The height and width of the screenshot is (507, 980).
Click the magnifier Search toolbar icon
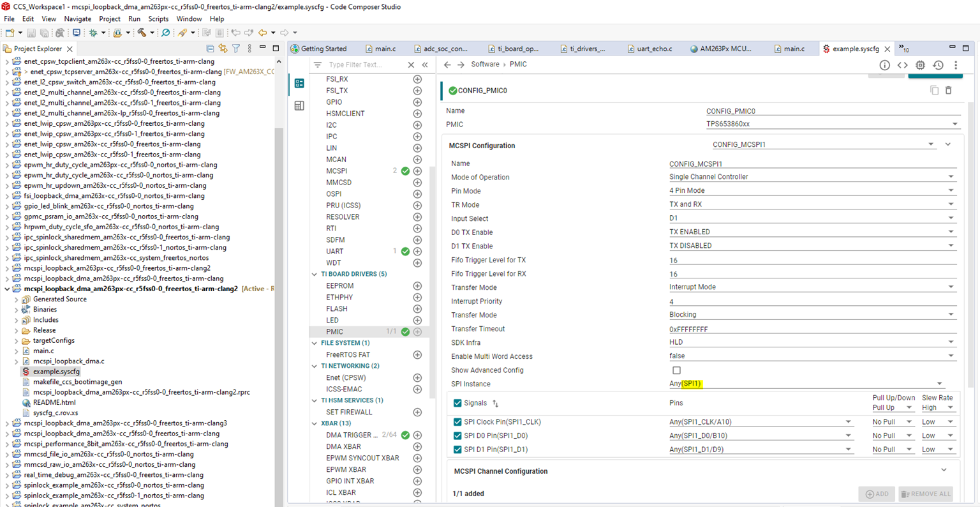point(166,33)
